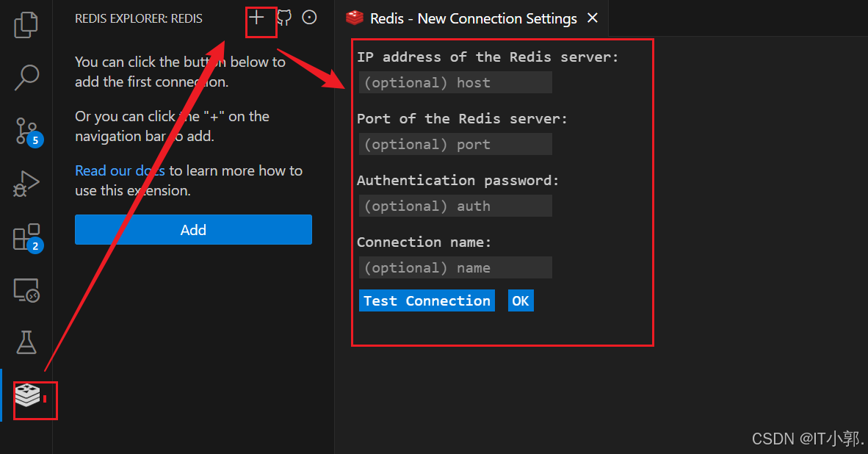Close the New Connection Settings tab
The width and height of the screenshot is (868, 454).
(x=593, y=18)
